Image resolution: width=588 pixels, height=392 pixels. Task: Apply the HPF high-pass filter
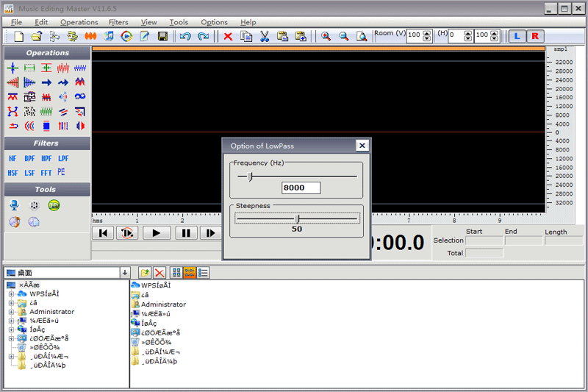(x=46, y=159)
